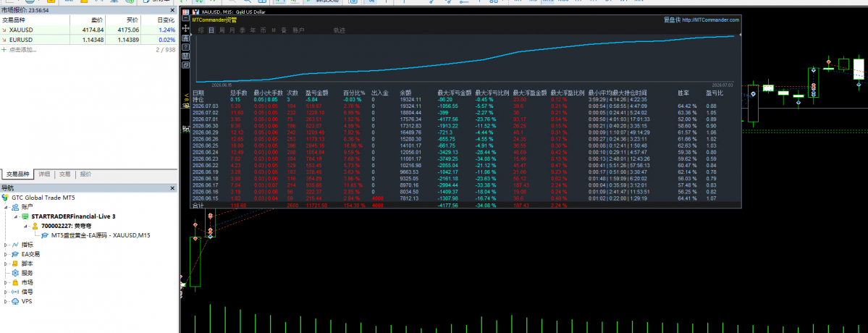Expand the 指标 tree node
This screenshot has width=868, height=333.
[x=7, y=245]
